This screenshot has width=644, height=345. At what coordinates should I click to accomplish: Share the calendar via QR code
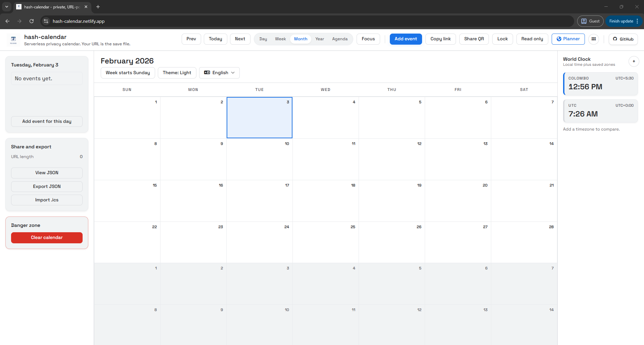[x=473, y=39]
